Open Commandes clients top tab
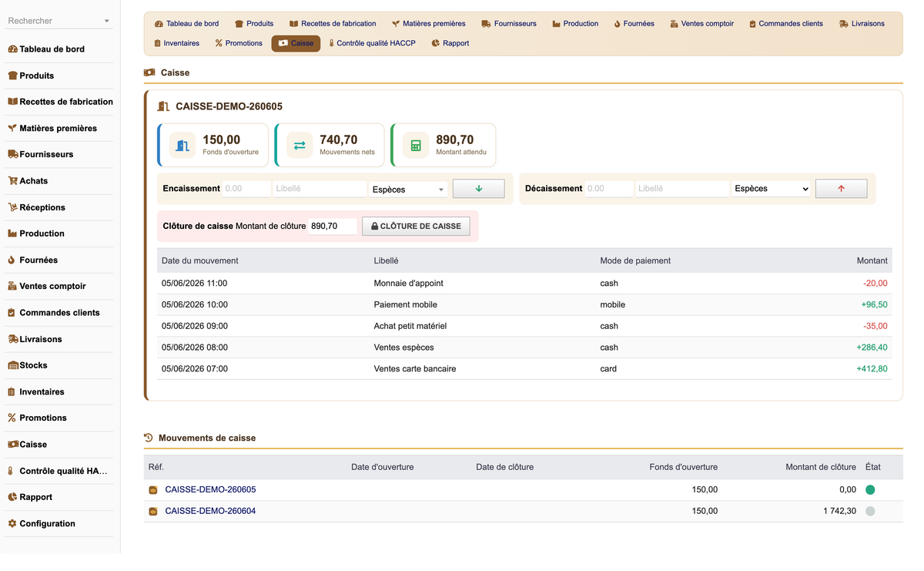Viewport: 924px width, 571px height. [x=786, y=24]
